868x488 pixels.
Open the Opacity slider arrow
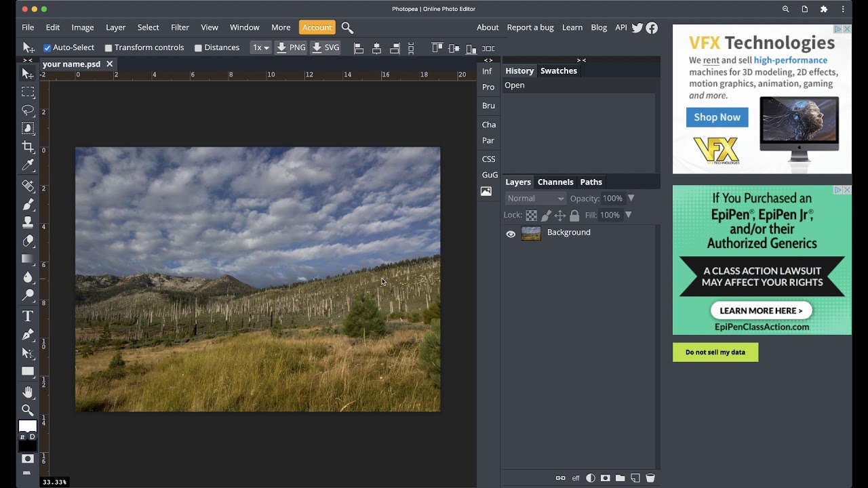631,198
